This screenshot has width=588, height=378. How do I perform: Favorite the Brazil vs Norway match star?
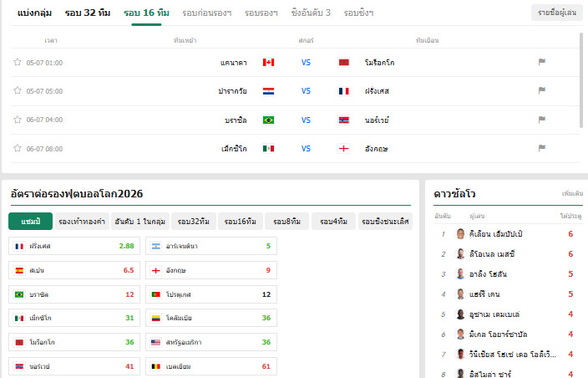click(18, 120)
